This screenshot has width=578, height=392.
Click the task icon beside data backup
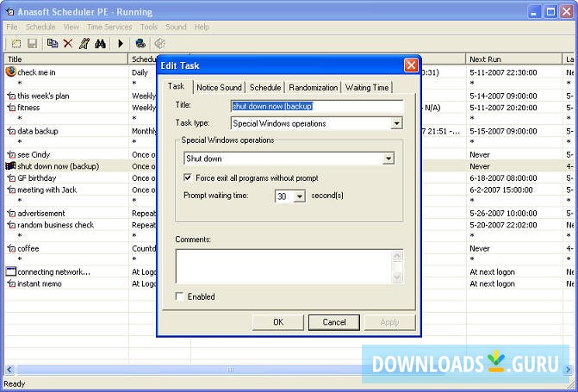11,131
